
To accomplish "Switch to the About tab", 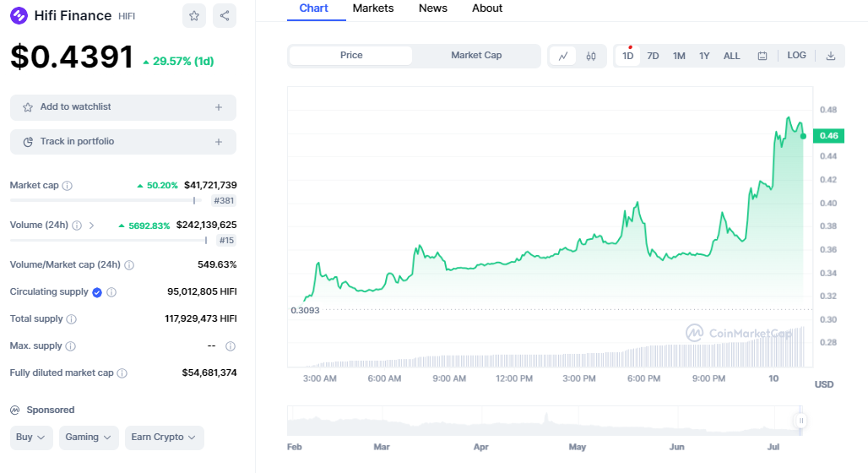I will [487, 8].
